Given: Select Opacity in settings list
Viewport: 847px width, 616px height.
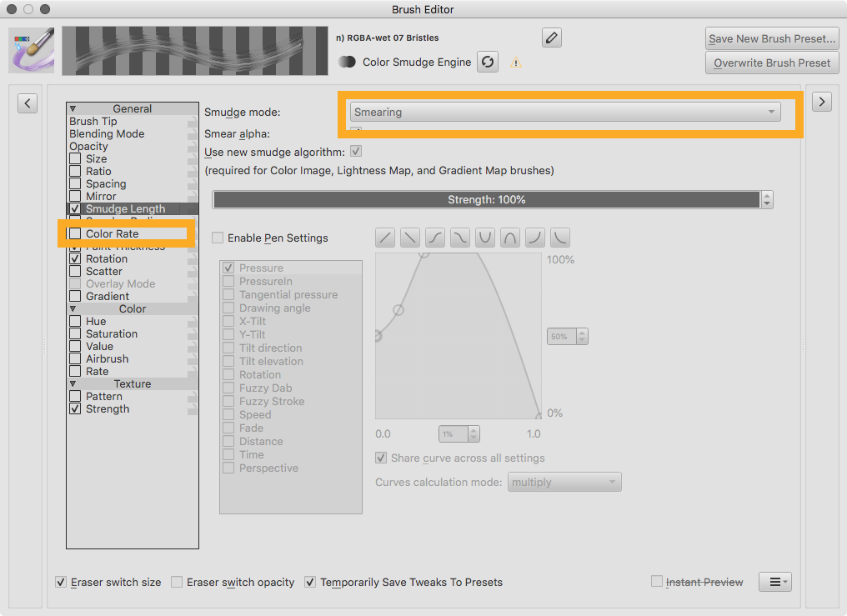Looking at the screenshot, I should point(88,147).
